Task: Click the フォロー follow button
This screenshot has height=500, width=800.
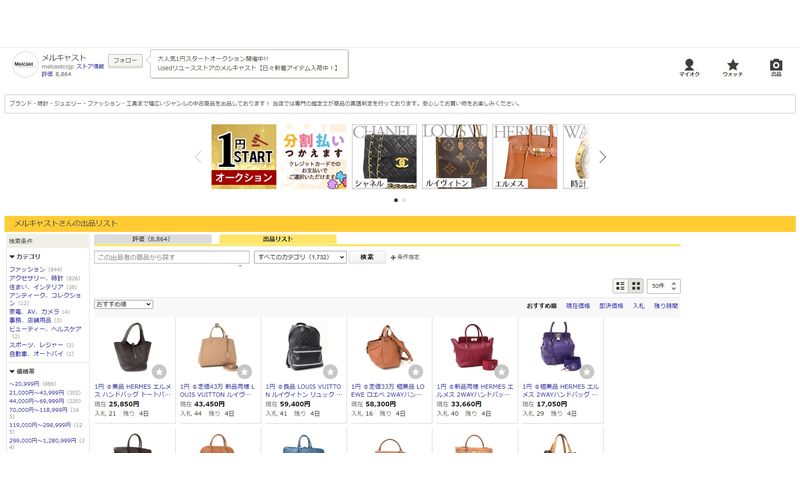Action: click(x=125, y=61)
